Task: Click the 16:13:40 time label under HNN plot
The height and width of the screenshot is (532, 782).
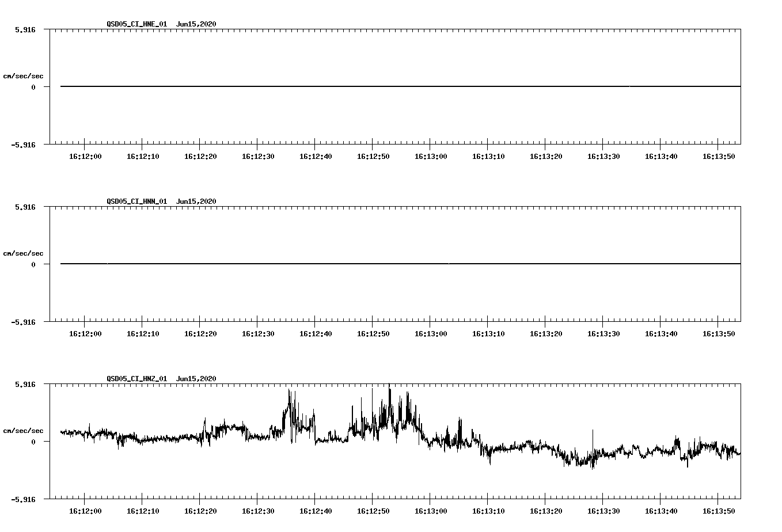Action: click(x=661, y=334)
